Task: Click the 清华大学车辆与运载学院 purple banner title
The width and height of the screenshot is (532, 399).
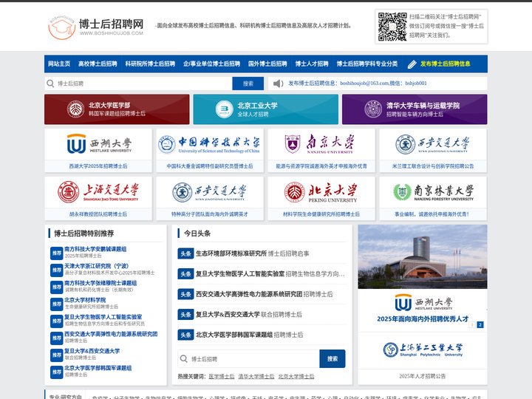Action: click(x=423, y=106)
